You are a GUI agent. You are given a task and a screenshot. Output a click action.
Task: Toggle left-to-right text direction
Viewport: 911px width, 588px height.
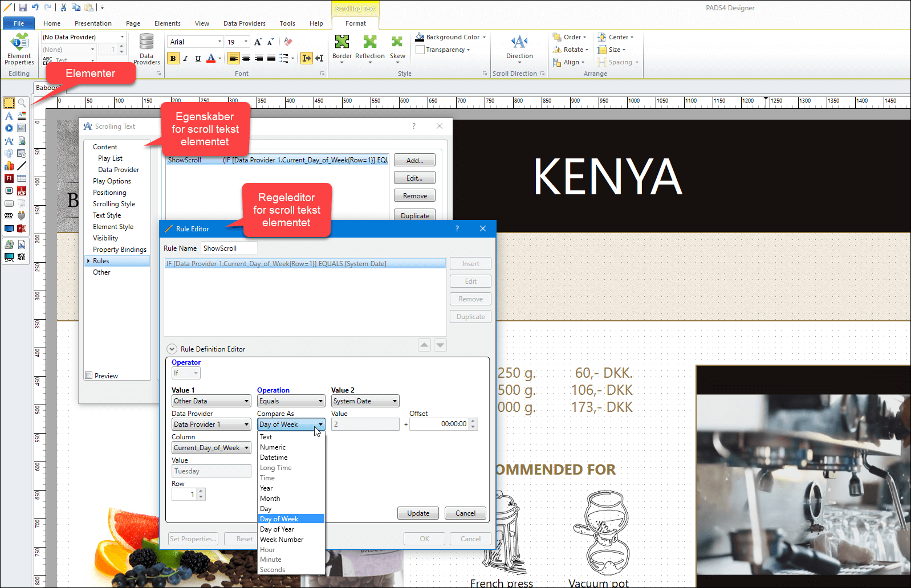[x=307, y=58]
